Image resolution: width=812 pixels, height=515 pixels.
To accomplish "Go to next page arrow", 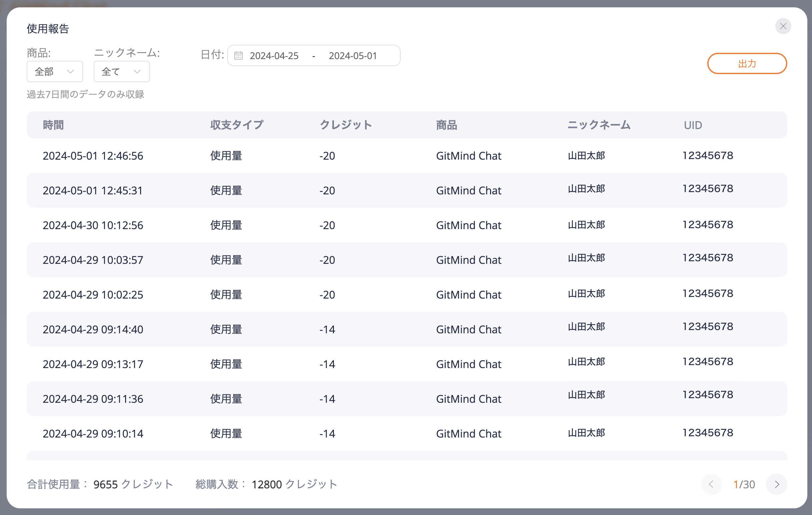I will (x=777, y=485).
